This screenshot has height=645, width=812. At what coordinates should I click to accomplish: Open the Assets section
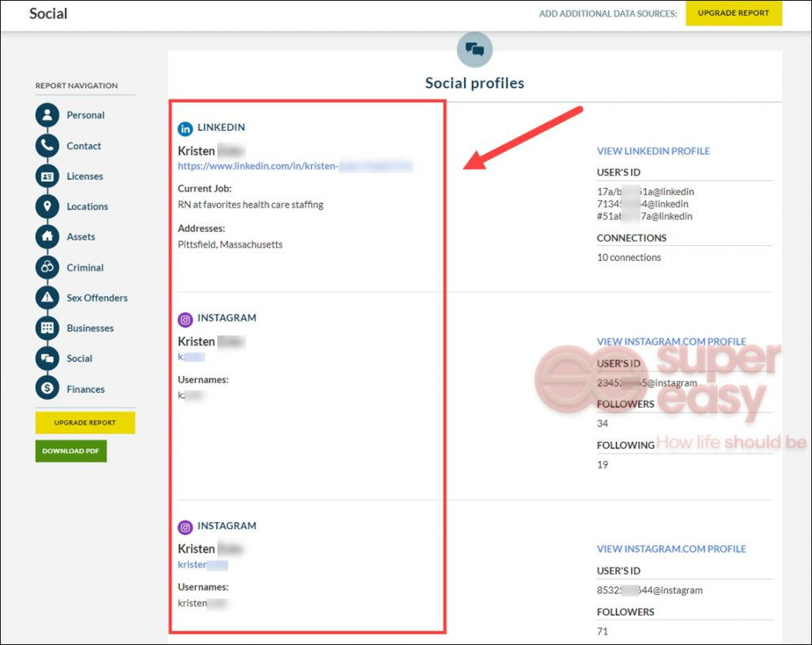pos(81,236)
